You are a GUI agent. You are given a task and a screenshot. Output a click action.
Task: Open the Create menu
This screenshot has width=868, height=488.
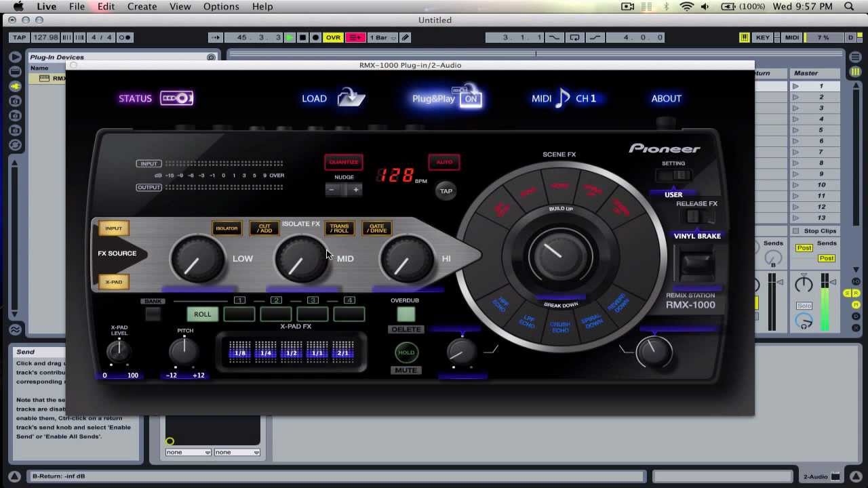(142, 6)
